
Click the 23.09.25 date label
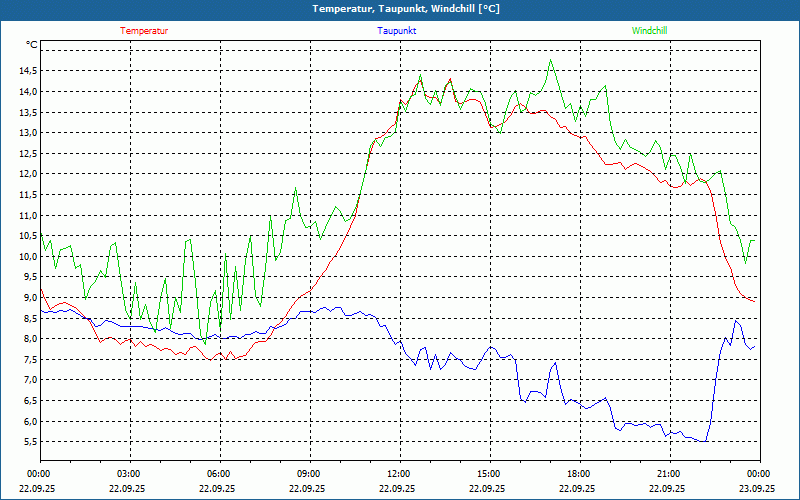point(757,489)
